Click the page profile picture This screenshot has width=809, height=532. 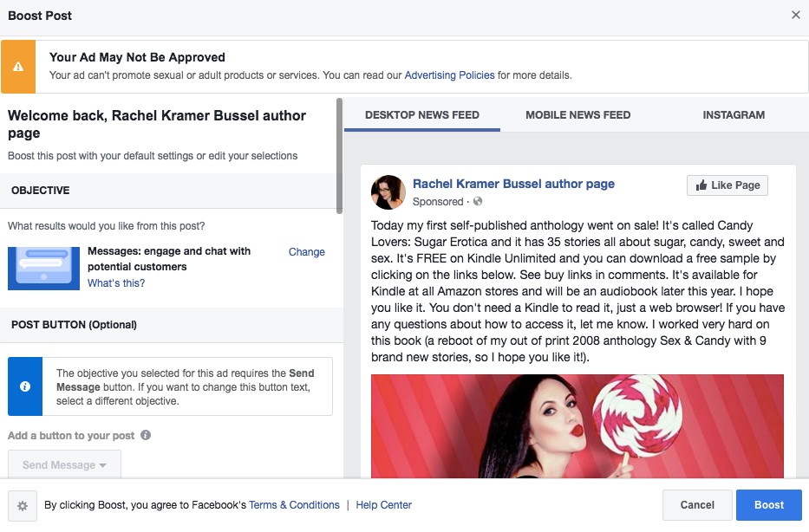[x=388, y=192]
